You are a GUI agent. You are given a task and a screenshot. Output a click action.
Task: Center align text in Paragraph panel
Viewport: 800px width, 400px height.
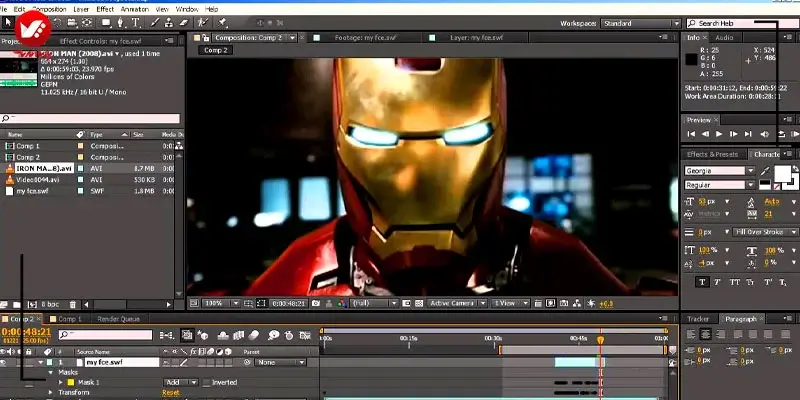(706, 334)
